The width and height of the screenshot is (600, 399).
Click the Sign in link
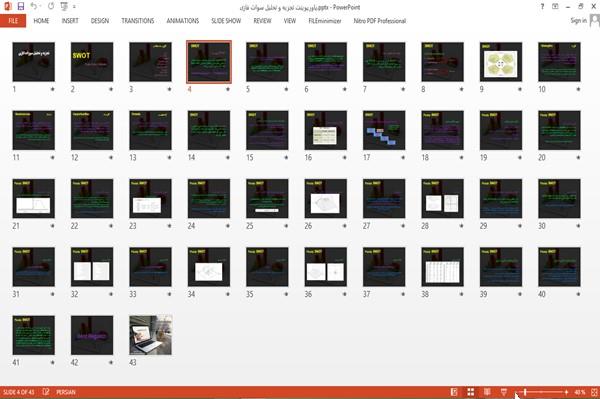[579, 21]
